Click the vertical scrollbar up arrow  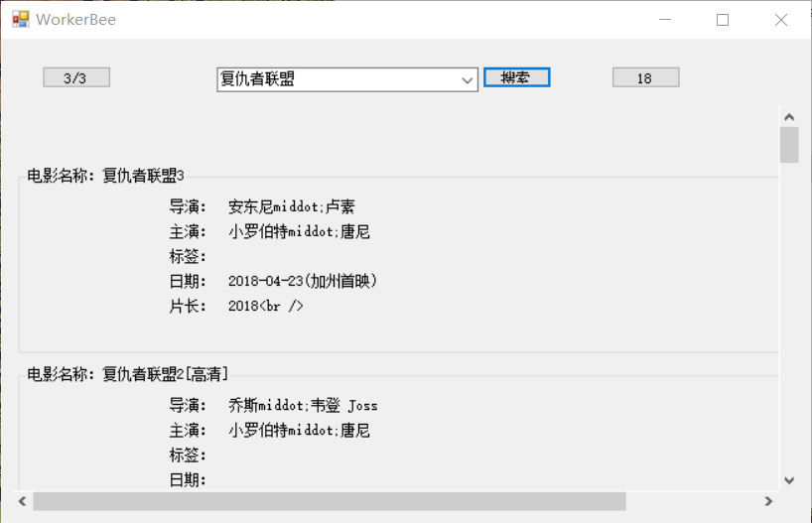click(x=789, y=117)
